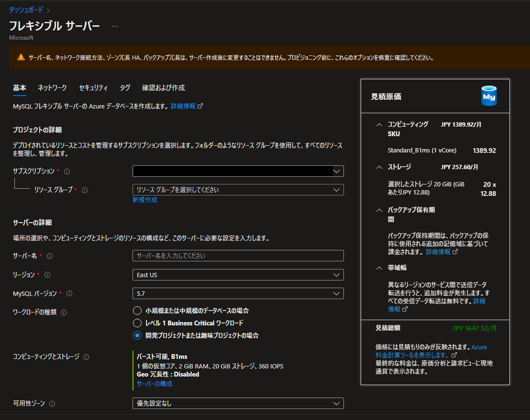Open the ellipsis menu next to フレキシブル サーバー

pos(115,26)
